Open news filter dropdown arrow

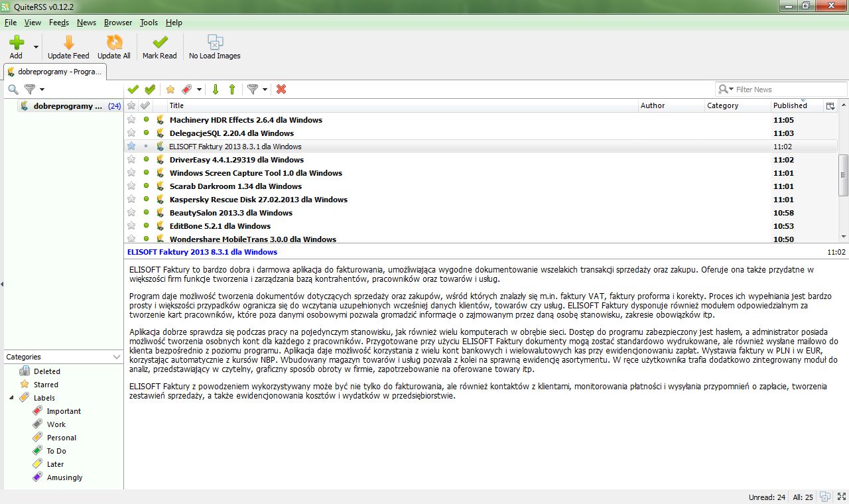click(265, 90)
